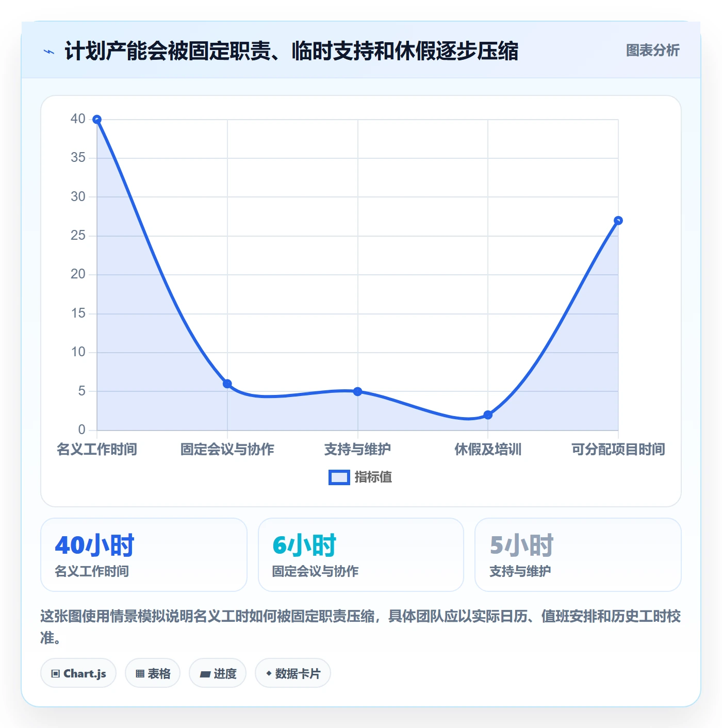Select the 休假及培训 data point on line
The image size is (722, 728).
(488, 415)
